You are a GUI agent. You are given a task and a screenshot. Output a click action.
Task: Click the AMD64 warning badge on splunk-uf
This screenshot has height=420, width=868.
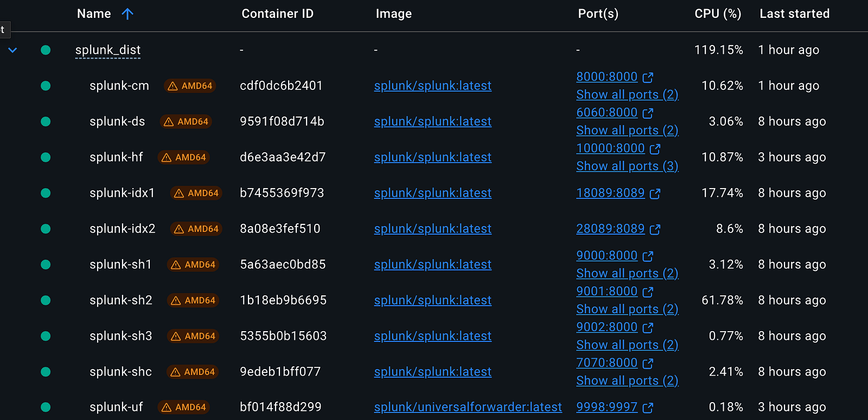[183, 407]
